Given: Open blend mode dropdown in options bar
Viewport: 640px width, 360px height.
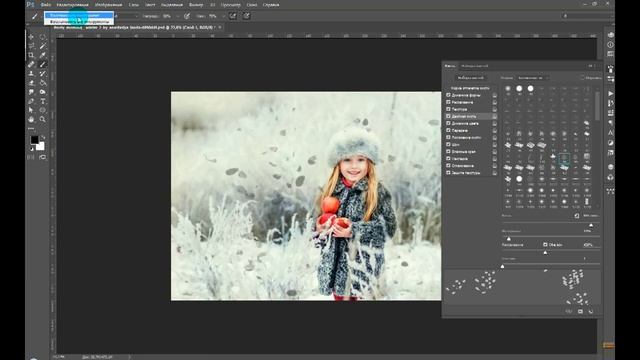Looking at the screenshot, I should coord(127,16).
